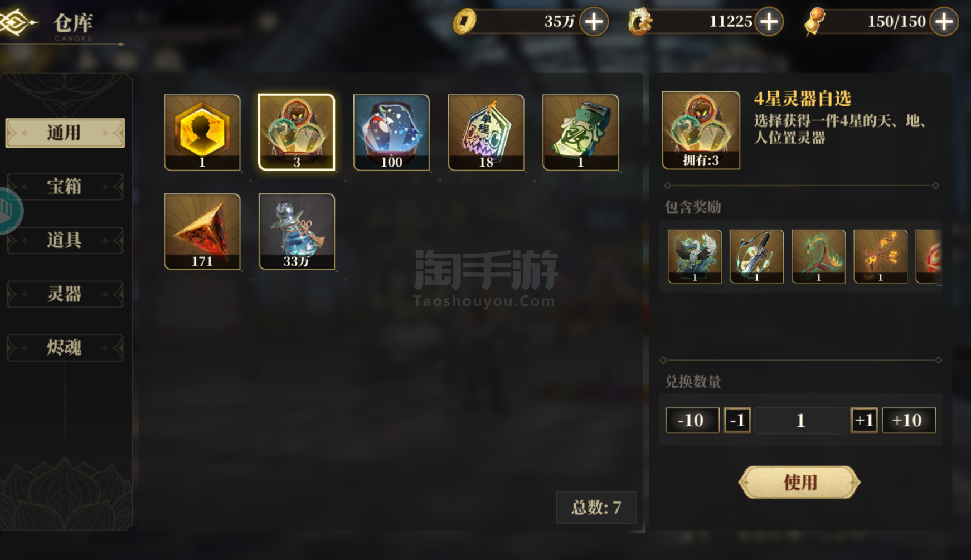Viewport: 971px width, 560px height.
Task: Increase exchange quantity by 10
Action: tap(909, 420)
